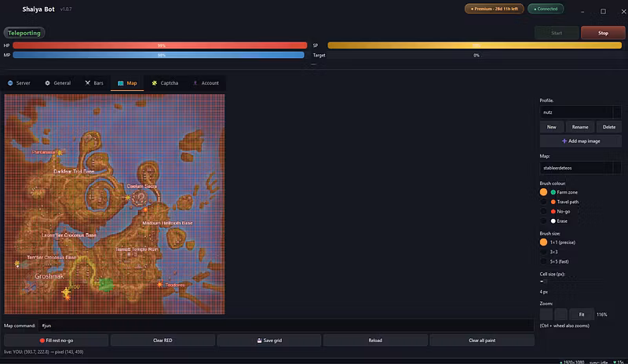The width and height of the screenshot is (628, 364).
Task: Click the Tismoti Temple Ruin map label
Action: coord(137,249)
